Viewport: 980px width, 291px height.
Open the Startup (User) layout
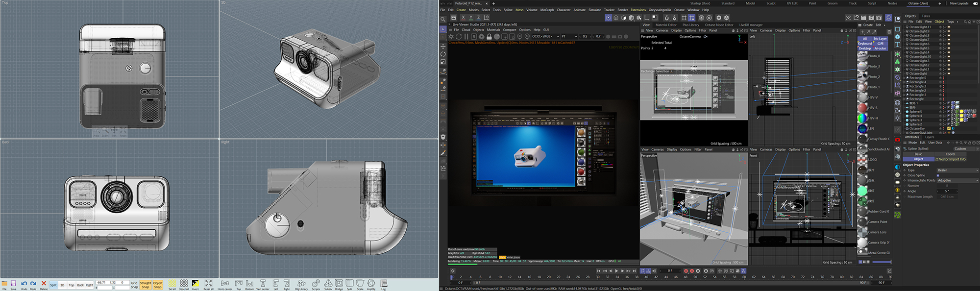tap(700, 3)
